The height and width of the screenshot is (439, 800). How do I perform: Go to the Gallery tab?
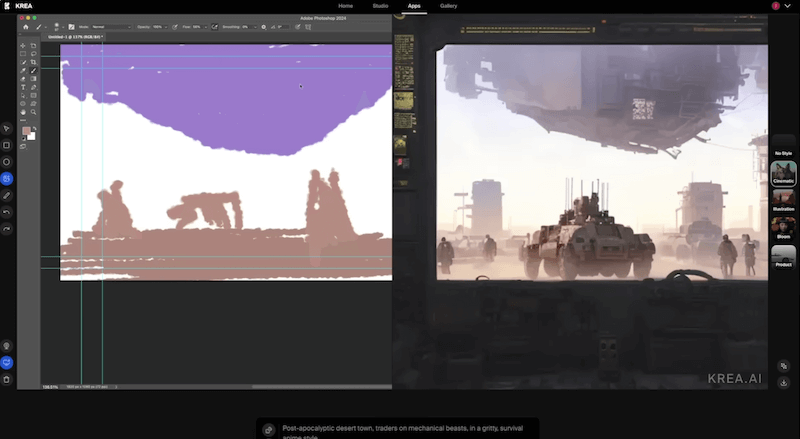click(x=448, y=6)
